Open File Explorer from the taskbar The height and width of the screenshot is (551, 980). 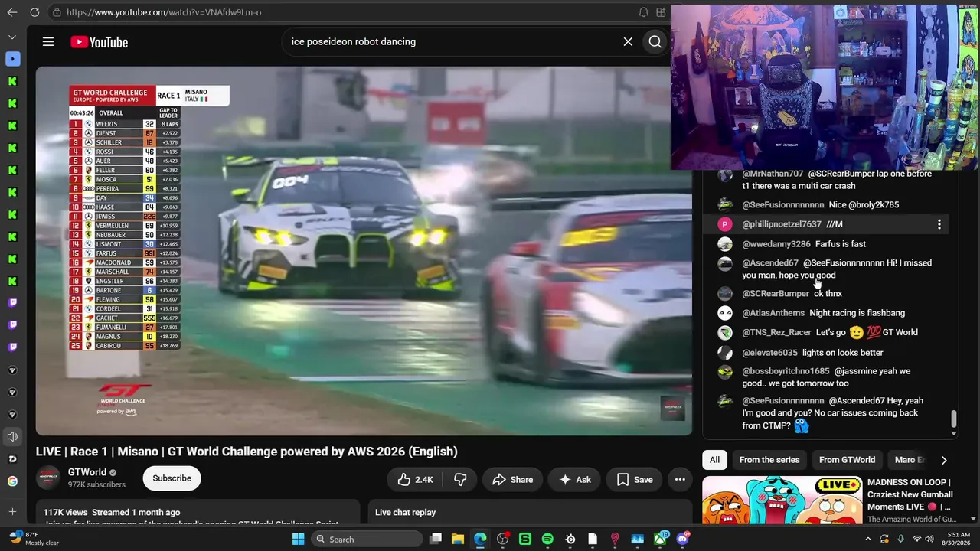click(457, 539)
